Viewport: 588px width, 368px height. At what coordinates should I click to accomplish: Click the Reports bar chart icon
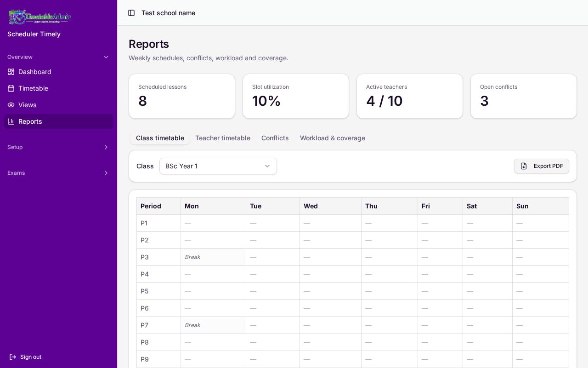click(11, 121)
